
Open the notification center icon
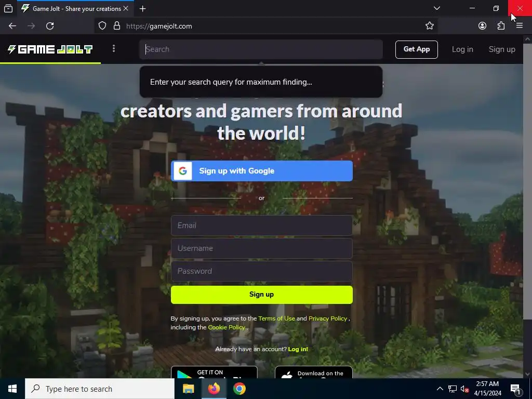click(x=515, y=389)
